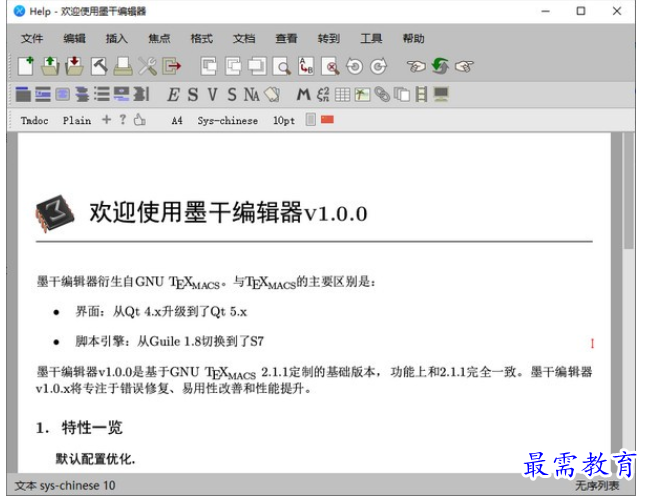
Task: Click the italic E emphasize icon
Action: (x=173, y=95)
